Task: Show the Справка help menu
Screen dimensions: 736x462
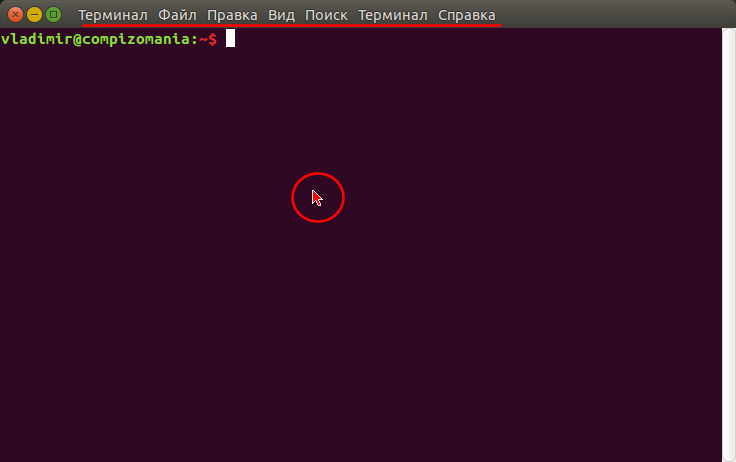Action: 467,15
